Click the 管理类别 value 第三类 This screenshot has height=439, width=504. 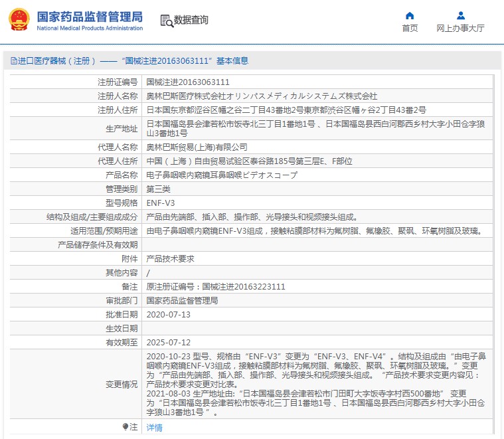click(x=159, y=189)
